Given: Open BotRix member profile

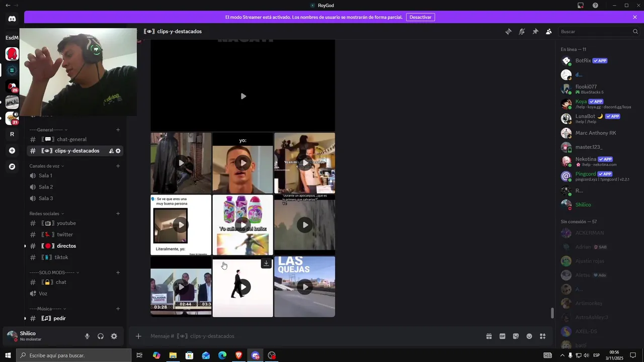Looking at the screenshot, I should pos(599,61).
